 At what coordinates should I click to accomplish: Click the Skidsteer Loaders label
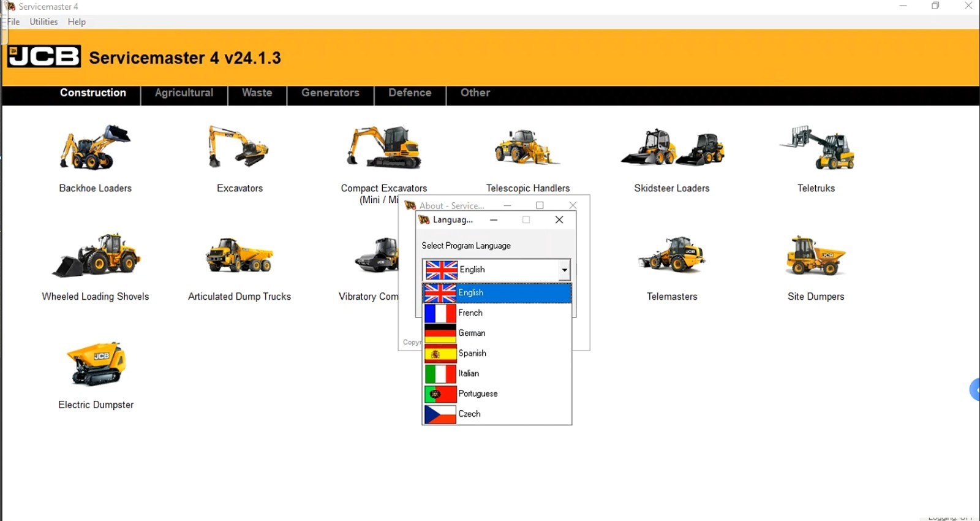pos(672,188)
